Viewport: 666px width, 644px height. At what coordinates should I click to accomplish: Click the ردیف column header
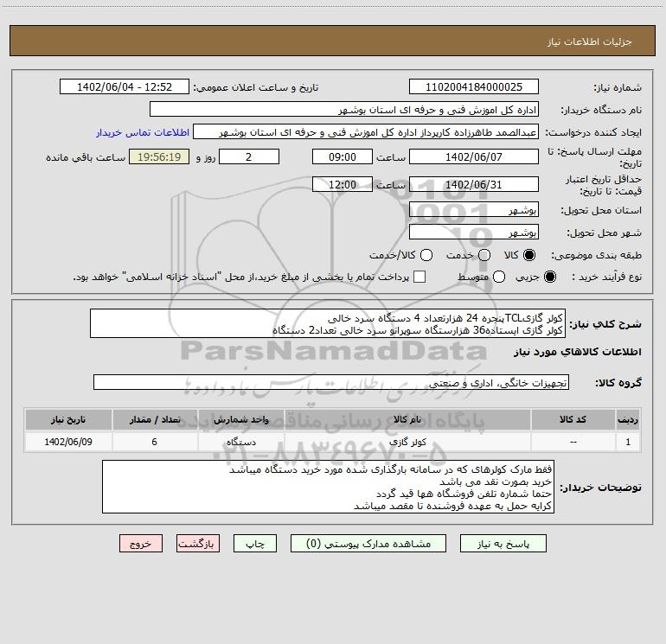(x=628, y=419)
